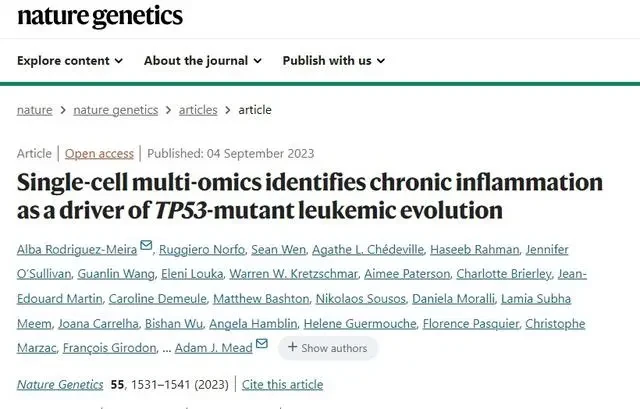Click the plus icon in Show authors

point(292,347)
